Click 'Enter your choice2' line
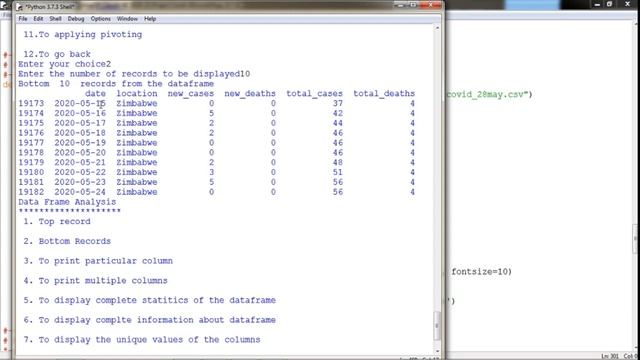This screenshot has height=360, width=640. (x=64, y=64)
